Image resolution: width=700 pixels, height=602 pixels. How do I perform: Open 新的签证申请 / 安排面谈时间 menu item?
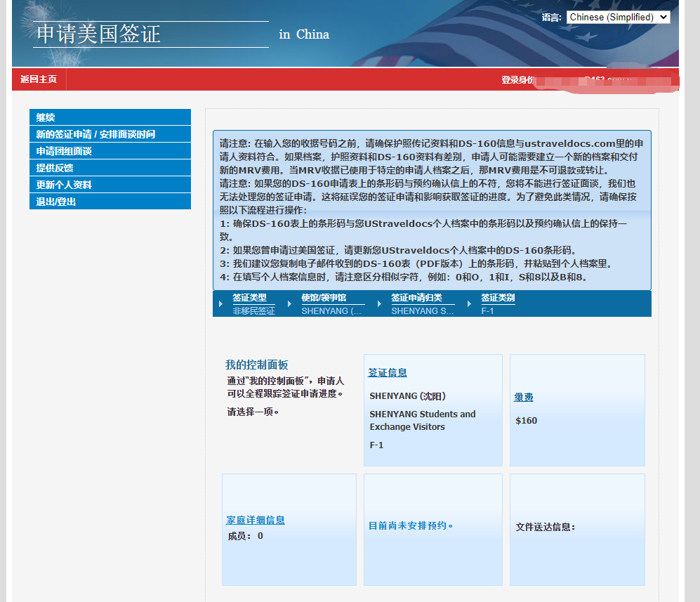pos(110,134)
